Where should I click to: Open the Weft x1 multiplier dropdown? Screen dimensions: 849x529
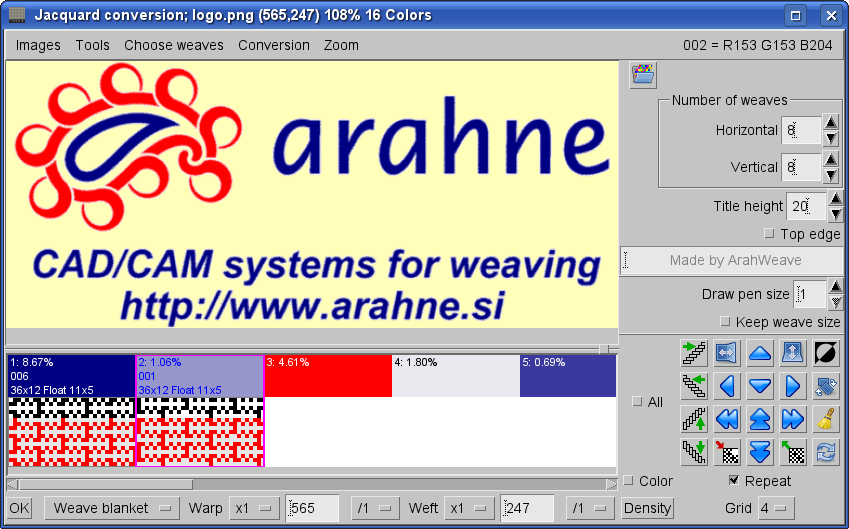click(468, 508)
